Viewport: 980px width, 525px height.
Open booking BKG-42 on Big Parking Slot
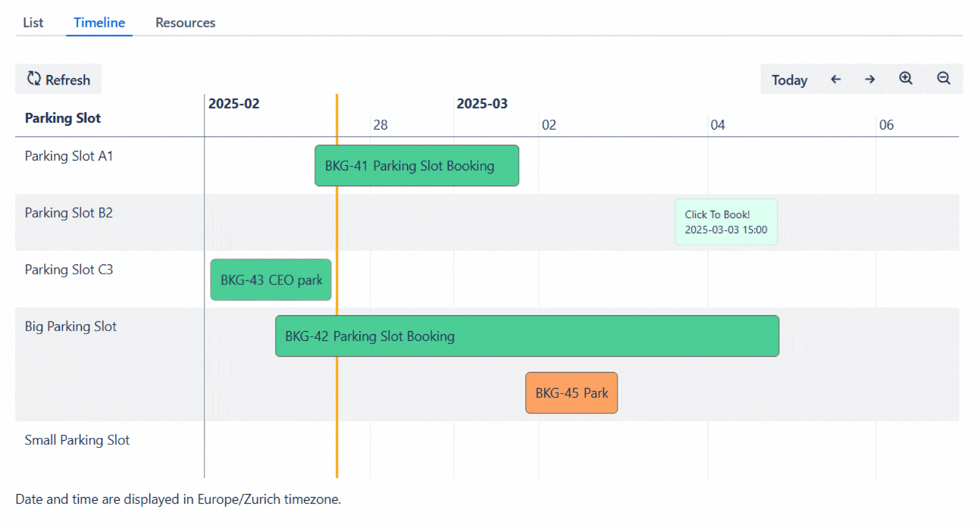coord(527,336)
